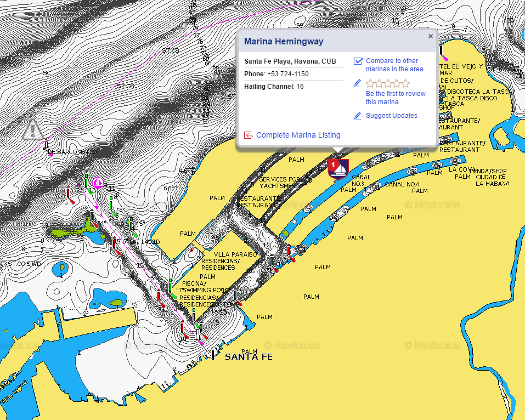
Task: Click the first star to start a rating
Action: pos(370,83)
